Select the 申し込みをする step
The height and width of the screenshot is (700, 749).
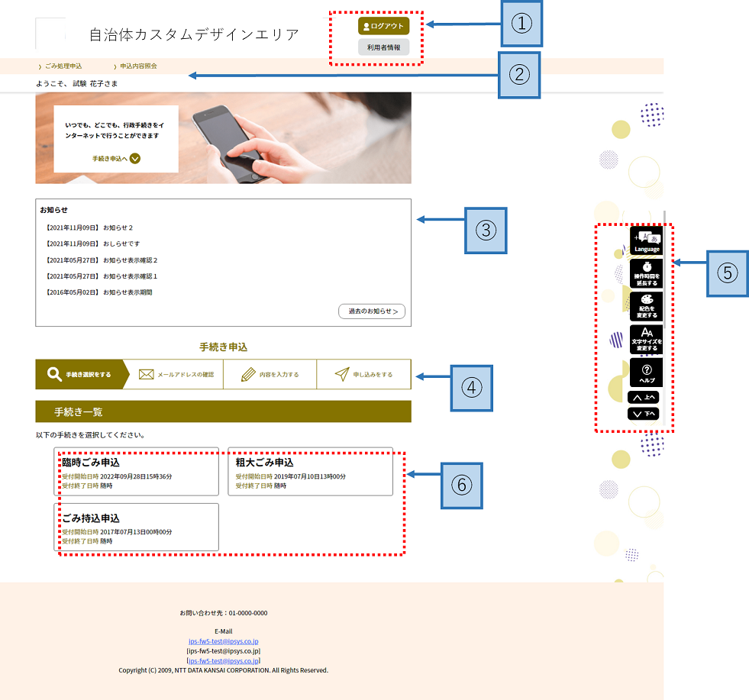[x=363, y=374]
